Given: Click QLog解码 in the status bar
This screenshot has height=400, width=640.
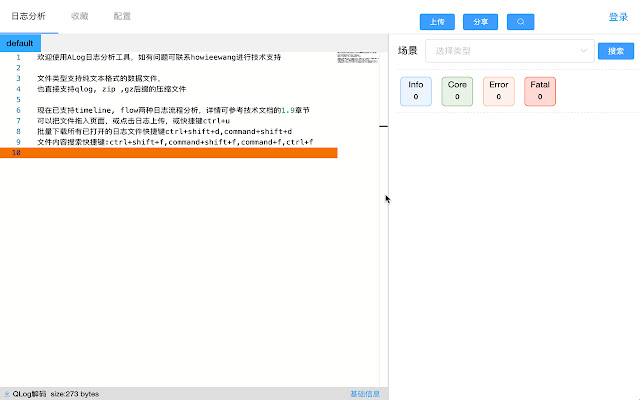Looking at the screenshot, I should [29, 394].
